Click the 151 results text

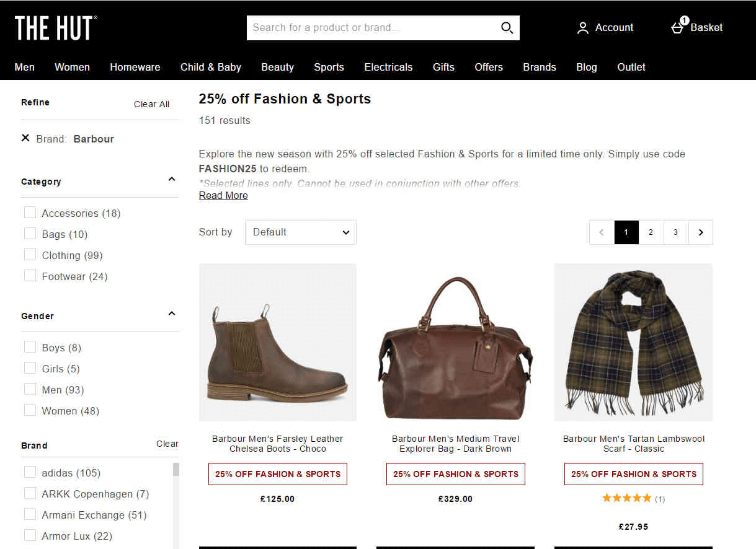coord(225,120)
